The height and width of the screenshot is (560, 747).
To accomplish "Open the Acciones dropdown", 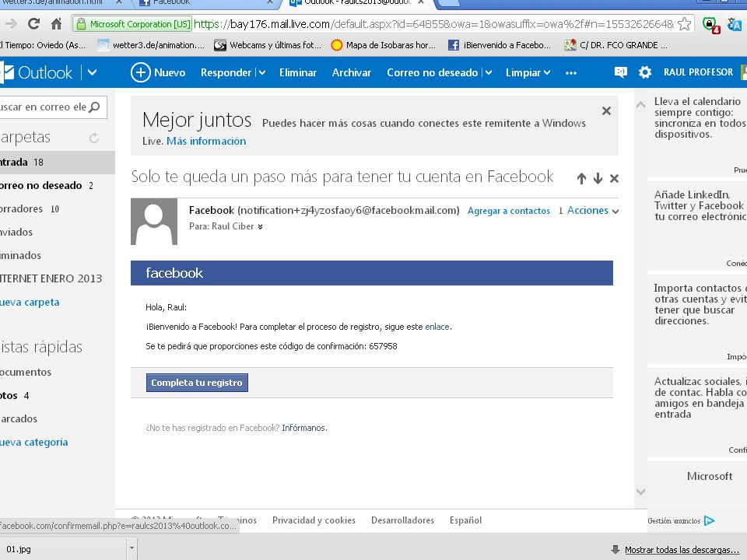I will (593, 211).
